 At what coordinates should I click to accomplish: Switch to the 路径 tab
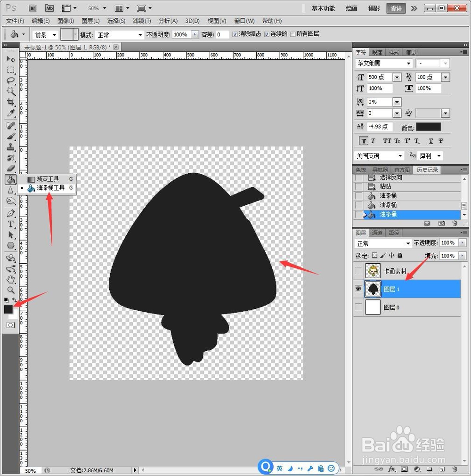click(394, 233)
